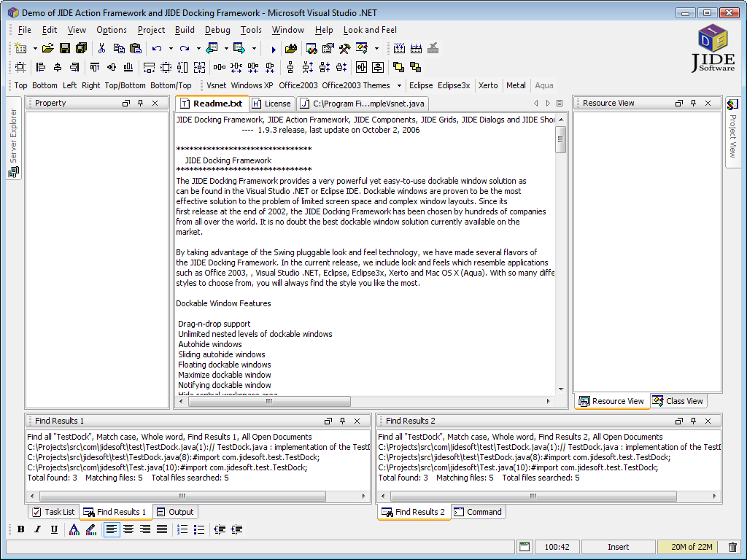
Task: Switch to the Class View tab
Action: pos(678,401)
